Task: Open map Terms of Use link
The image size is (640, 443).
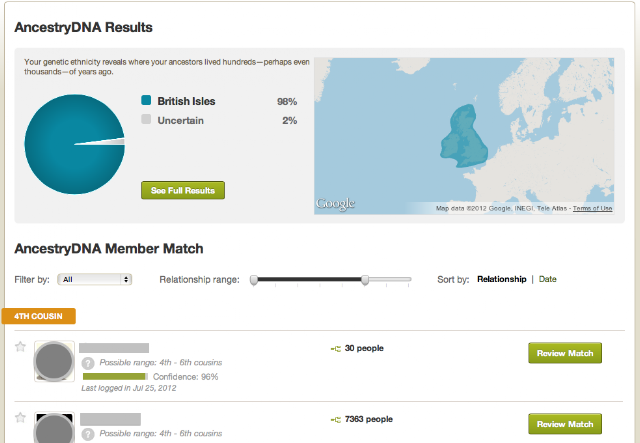Action: [592, 209]
